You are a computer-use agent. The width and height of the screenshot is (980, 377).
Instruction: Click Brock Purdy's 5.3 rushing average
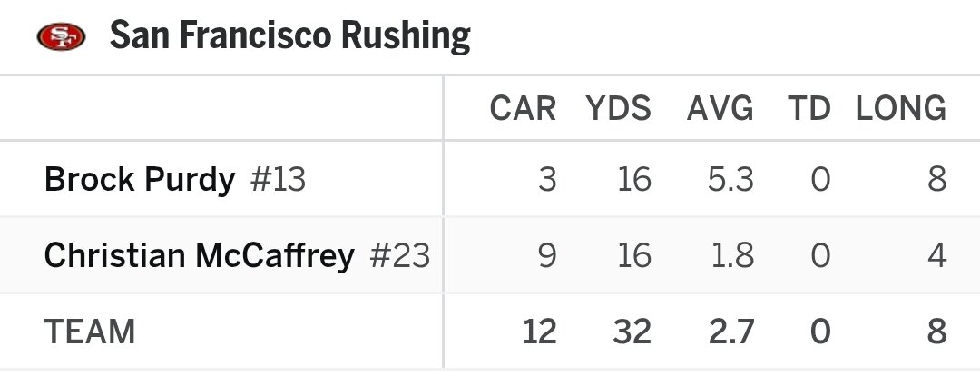(731, 180)
